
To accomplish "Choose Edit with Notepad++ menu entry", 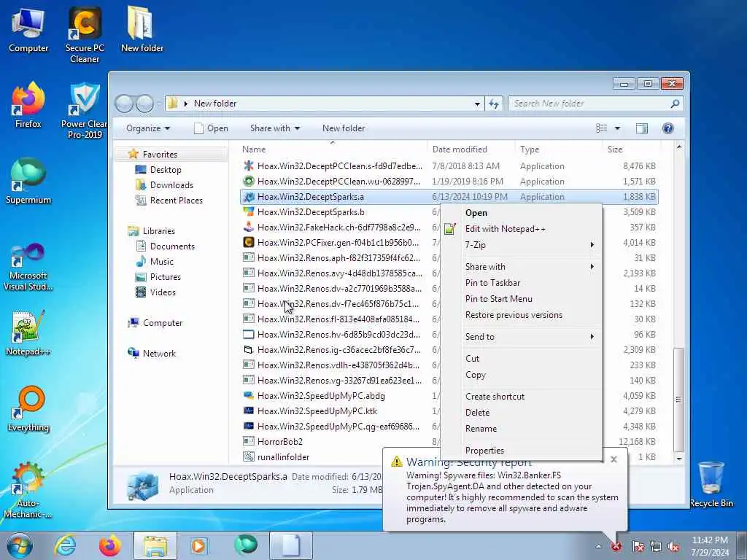I will pyautogui.click(x=522, y=229).
